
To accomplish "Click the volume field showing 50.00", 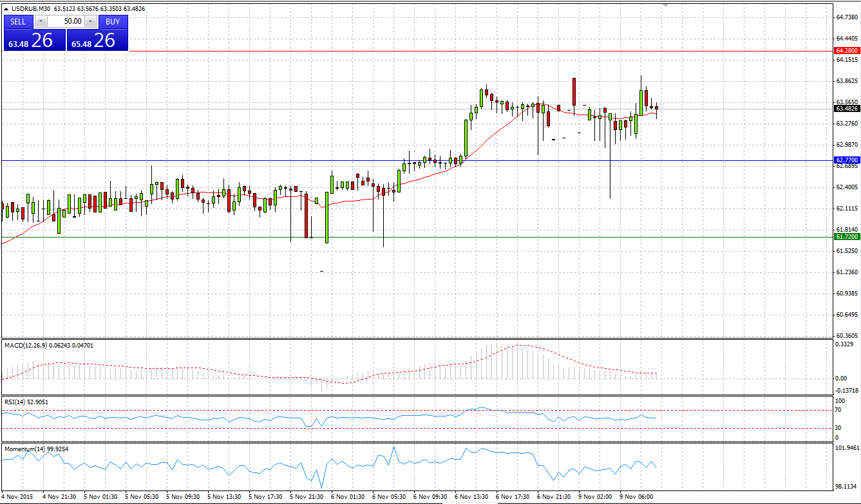I will 66,21.
